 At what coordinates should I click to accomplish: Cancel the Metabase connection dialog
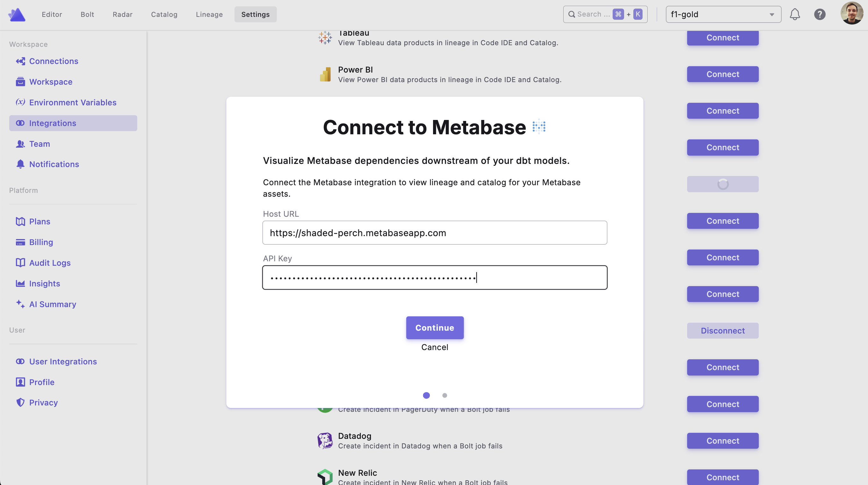click(435, 347)
